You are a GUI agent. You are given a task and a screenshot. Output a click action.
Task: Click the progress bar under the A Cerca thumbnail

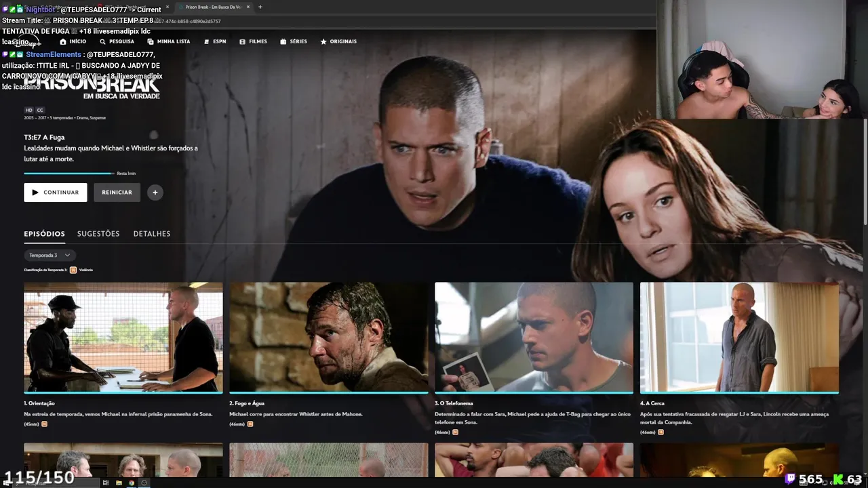click(x=739, y=392)
